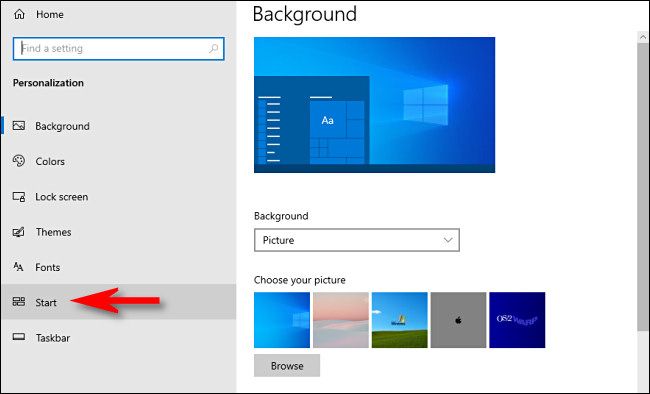The width and height of the screenshot is (650, 394).
Task: Open Home settings page label
Action: tap(50, 15)
